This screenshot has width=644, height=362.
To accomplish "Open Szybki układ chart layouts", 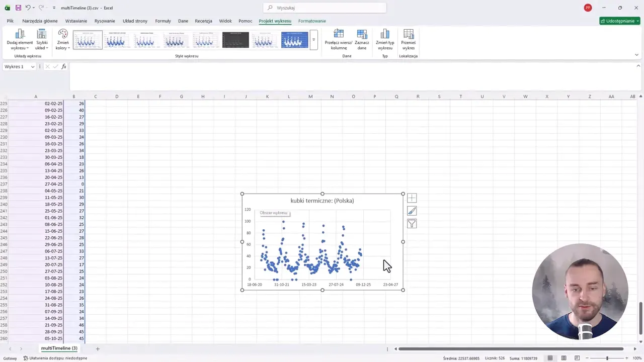I will coord(42,40).
